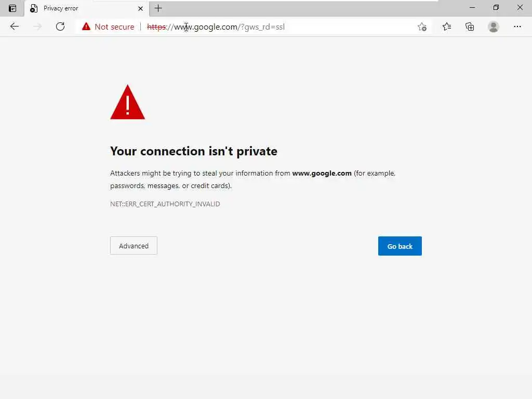Open a new tab with plus button
Viewport: 532px width, 399px height.
click(x=158, y=8)
